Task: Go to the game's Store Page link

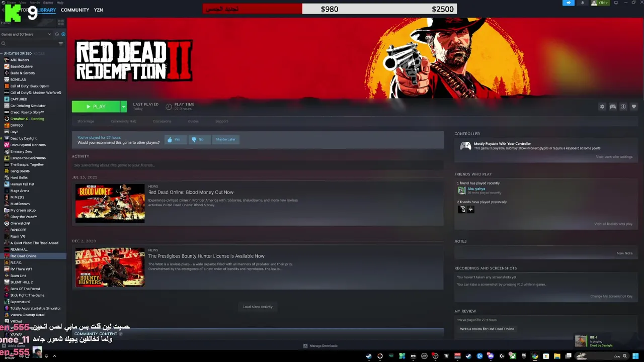Action: (x=86, y=121)
